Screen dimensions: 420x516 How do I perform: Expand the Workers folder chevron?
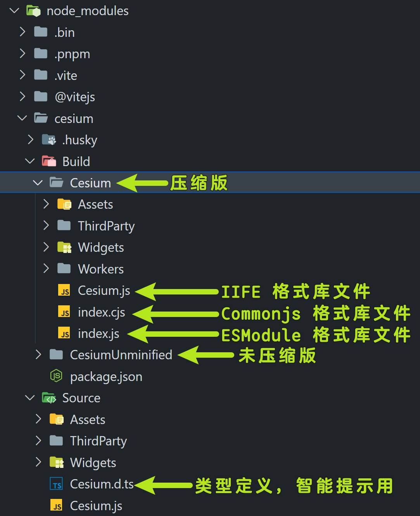point(46,268)
